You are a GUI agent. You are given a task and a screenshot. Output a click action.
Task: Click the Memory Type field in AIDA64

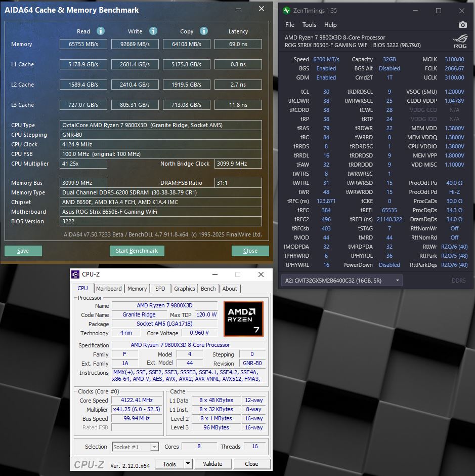point(161,192)
